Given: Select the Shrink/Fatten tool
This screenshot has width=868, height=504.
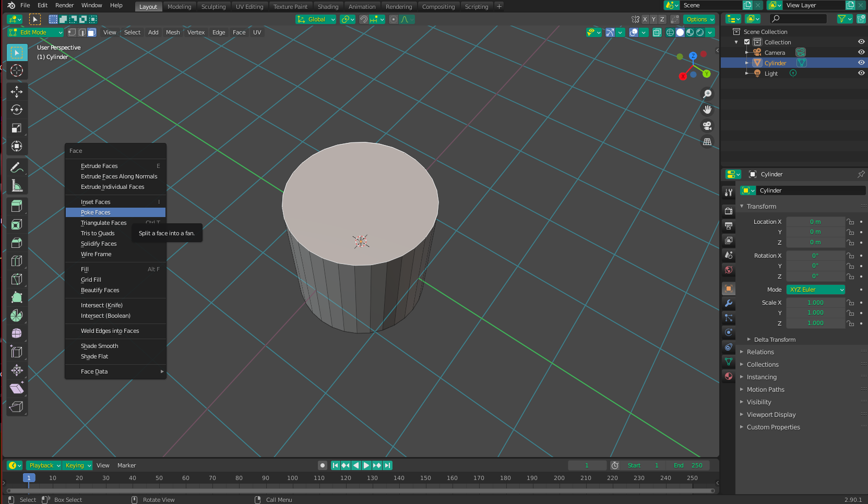Looking at the screenshot, I should [x=17, y=370].
